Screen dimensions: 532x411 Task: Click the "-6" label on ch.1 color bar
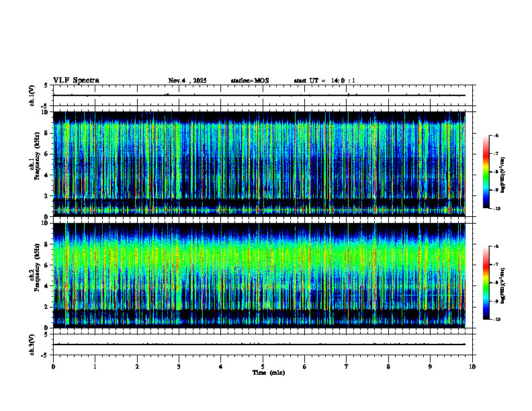pos(496,136)
